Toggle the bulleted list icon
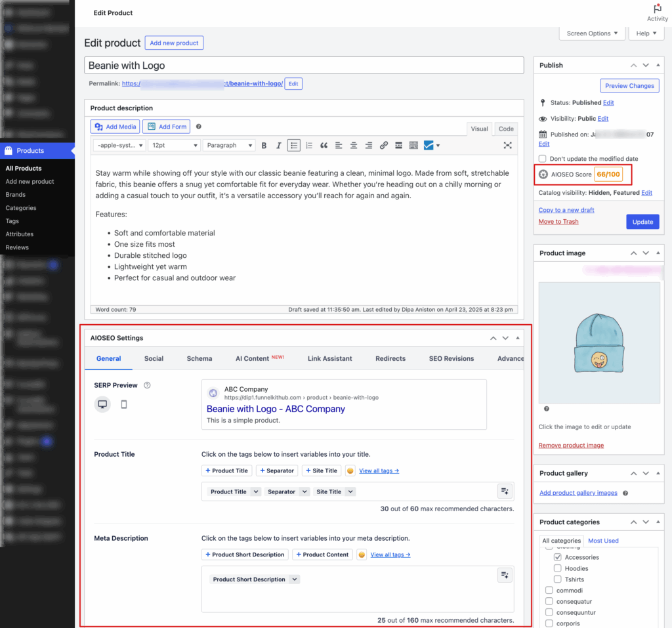Image resolution: width=672 pixels, height=628 pixels. click(x=293, y=145)
